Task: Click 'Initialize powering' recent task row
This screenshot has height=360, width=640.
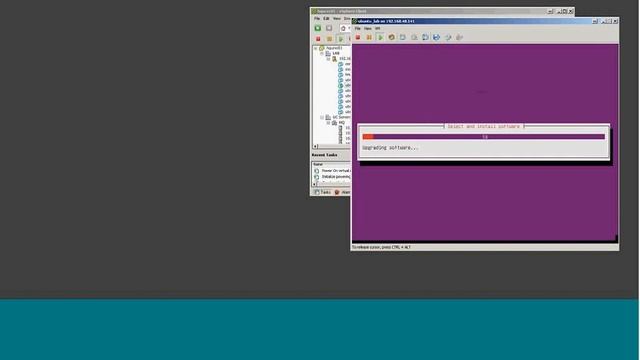Action: coord(332,177)
